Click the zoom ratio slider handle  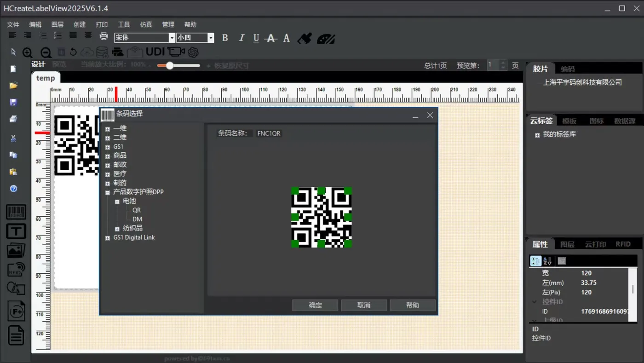click(x=170, y=65)
